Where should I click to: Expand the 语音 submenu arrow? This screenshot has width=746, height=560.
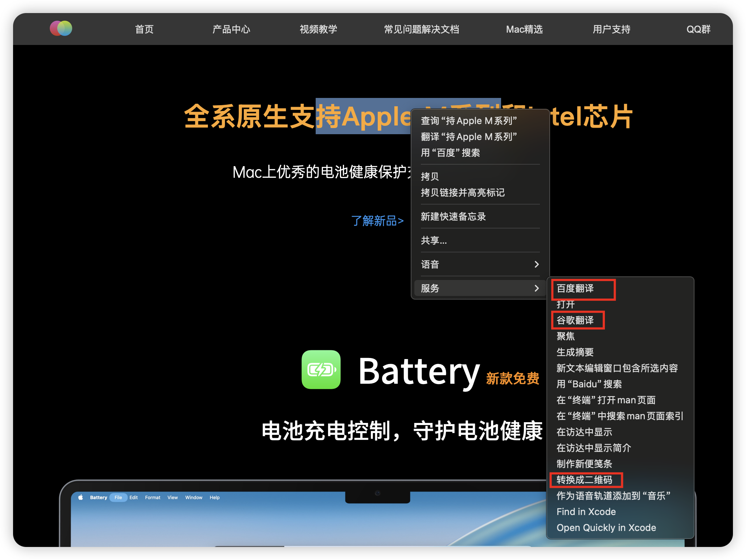tap(536, 264)
